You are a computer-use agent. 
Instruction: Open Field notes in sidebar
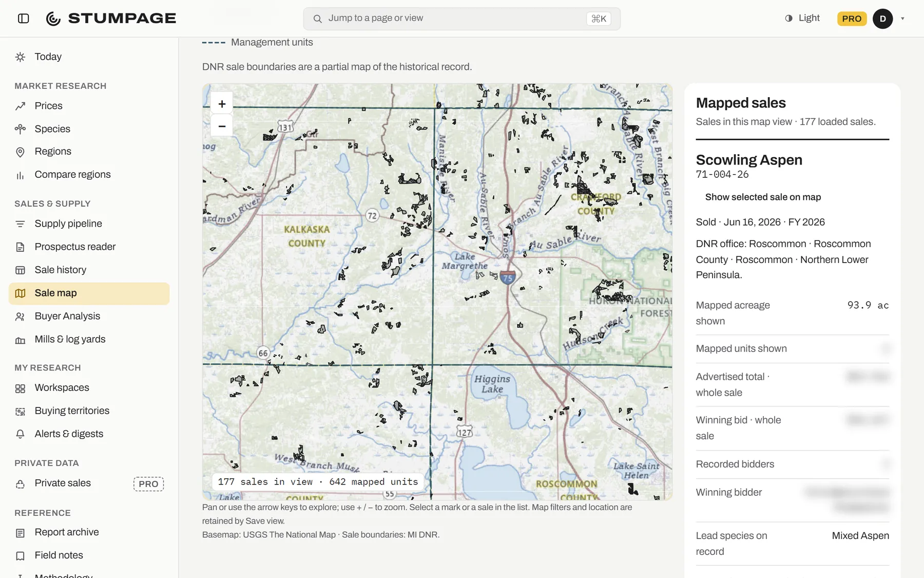pyautogui.click(x=89, y=555)
